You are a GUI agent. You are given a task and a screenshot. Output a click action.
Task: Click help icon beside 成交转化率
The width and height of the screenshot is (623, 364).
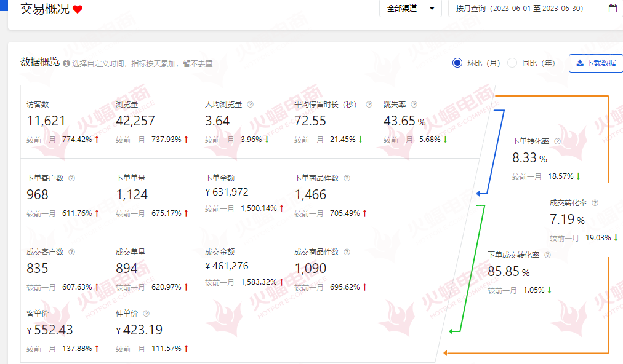coord(595,202)
